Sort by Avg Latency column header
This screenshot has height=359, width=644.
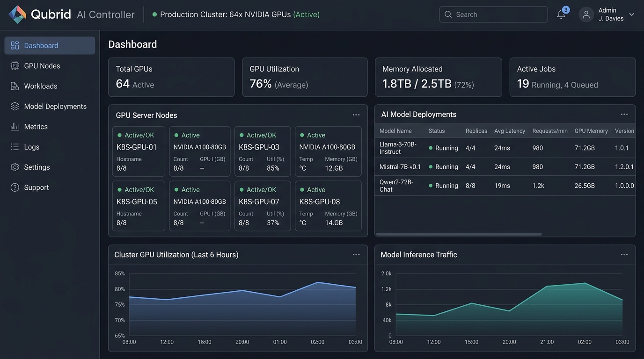(510, 131)
